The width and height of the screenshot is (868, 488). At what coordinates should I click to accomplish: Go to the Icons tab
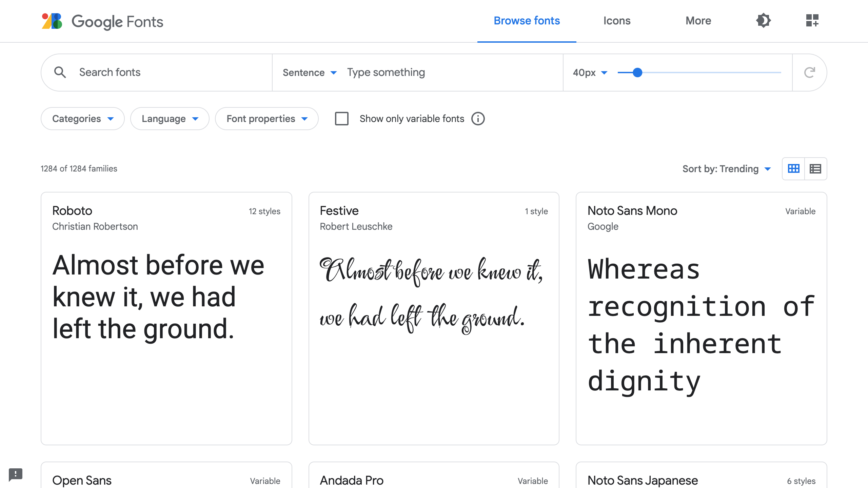[617, 21]
